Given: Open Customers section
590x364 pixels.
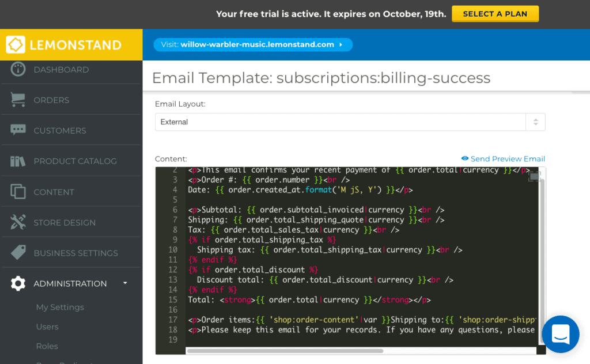Looking at the screenshot, I should point(60,131).
